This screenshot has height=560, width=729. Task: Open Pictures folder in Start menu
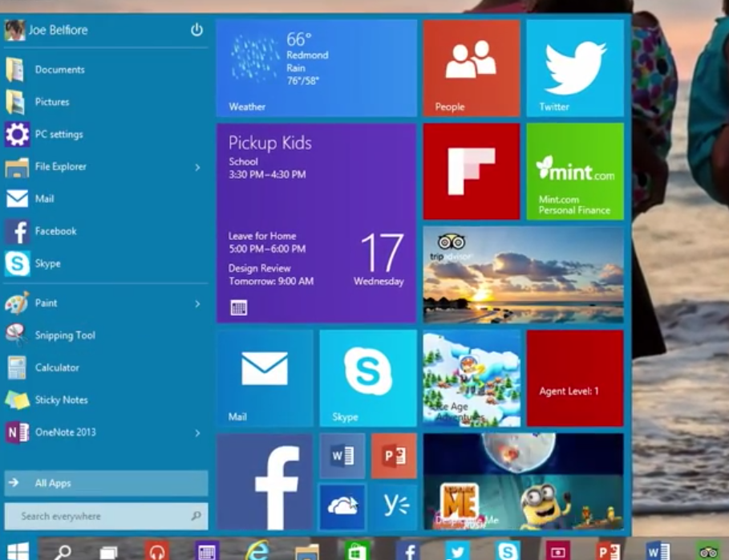point(106,102)
